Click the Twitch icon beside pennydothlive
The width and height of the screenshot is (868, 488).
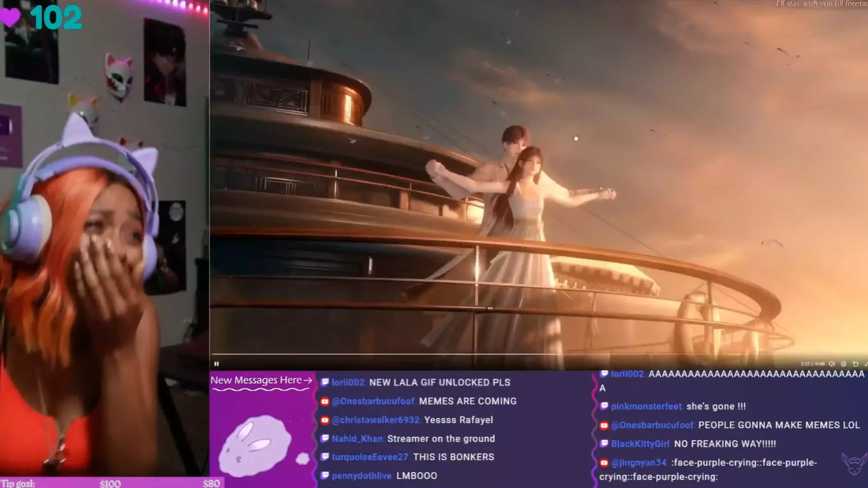pyautogui.click(x=325, y=476)
